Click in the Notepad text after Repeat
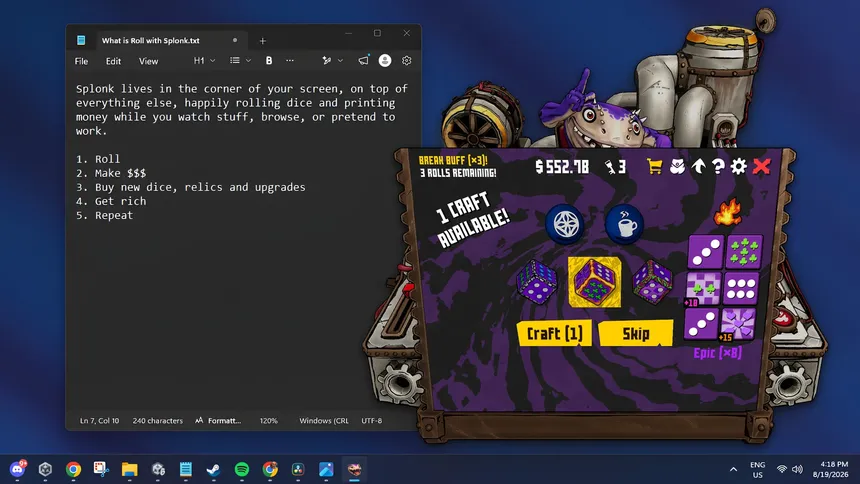Viewport: 860px width, 484px height. (135, 215)
